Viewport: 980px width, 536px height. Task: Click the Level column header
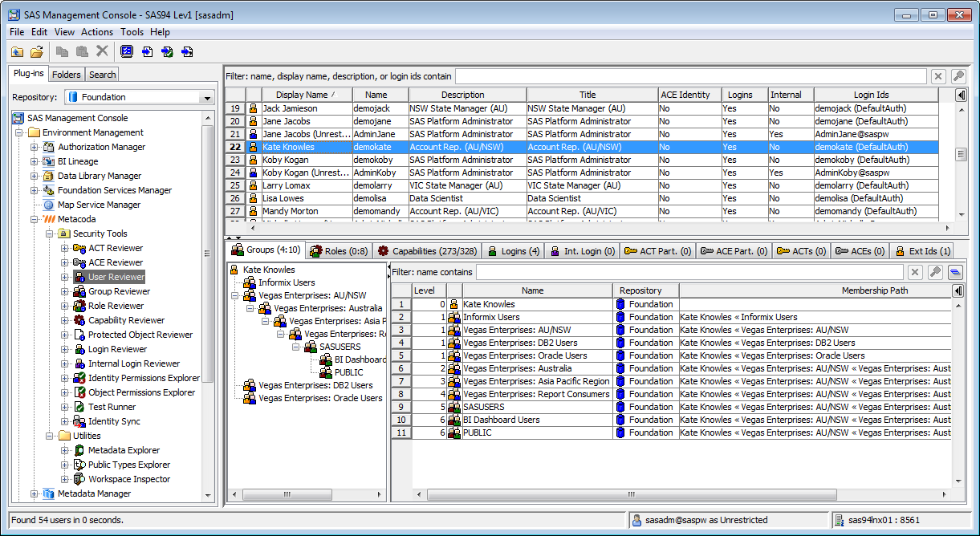429,290
